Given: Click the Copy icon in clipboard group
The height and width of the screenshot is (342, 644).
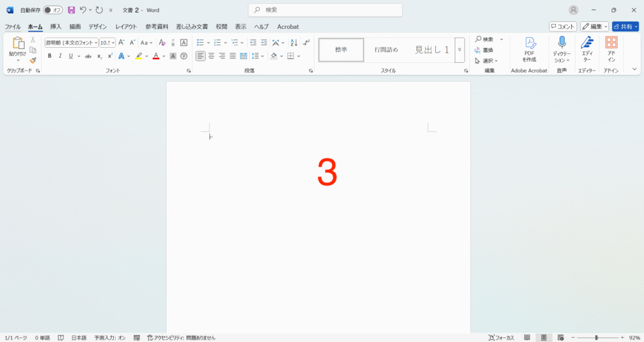Looking at the screenshot, I should 33,50.
